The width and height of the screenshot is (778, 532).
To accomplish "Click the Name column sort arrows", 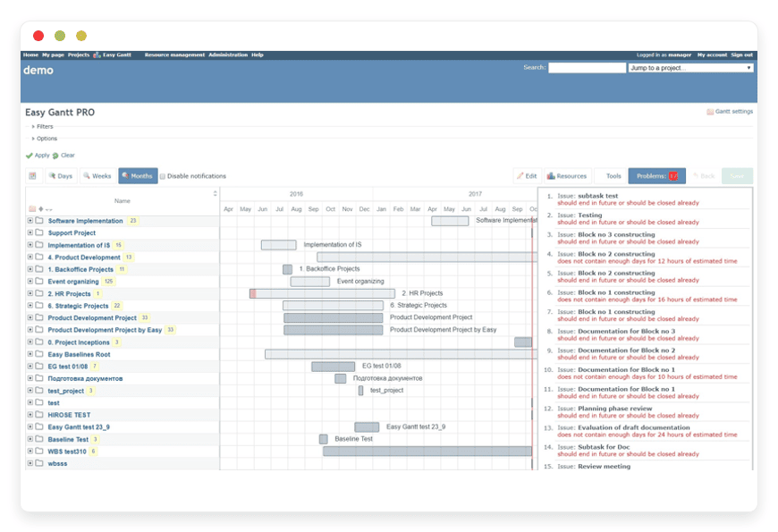I will pyautogui.click(x=215, y=193).
